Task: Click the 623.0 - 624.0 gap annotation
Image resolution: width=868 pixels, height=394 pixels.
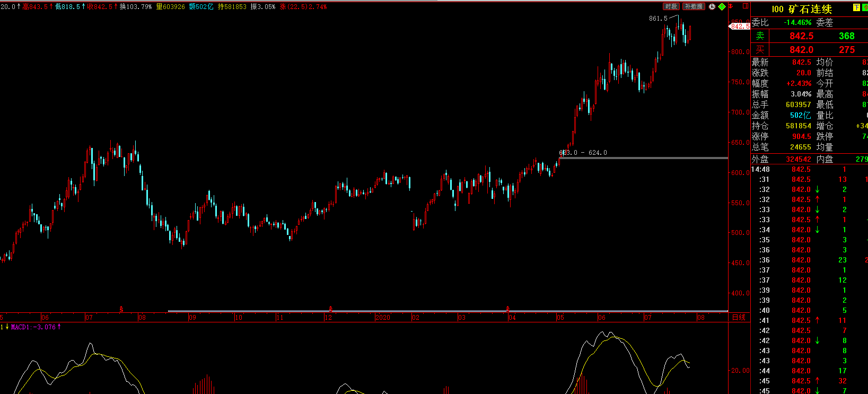Action: [583, 153]
